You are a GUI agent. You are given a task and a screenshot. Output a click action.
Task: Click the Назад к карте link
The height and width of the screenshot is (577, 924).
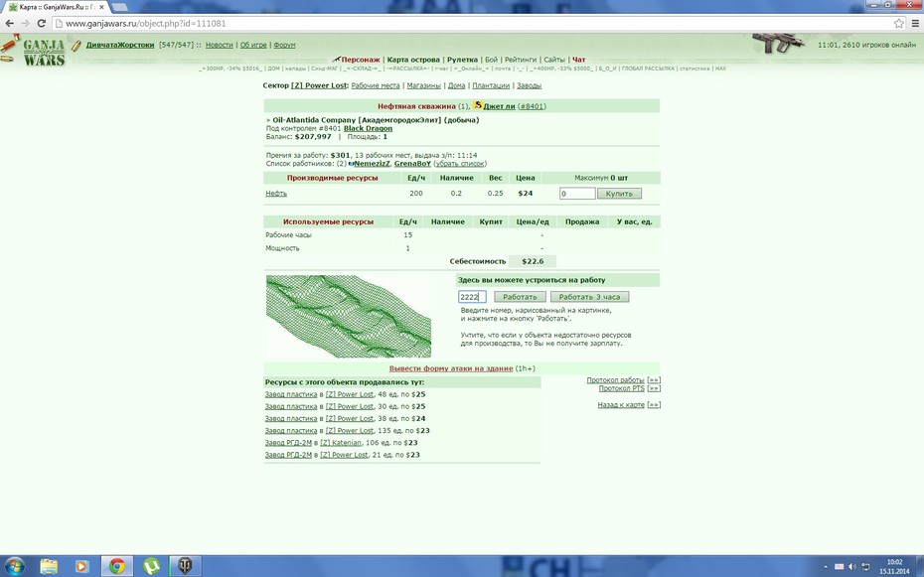(621, 405)
